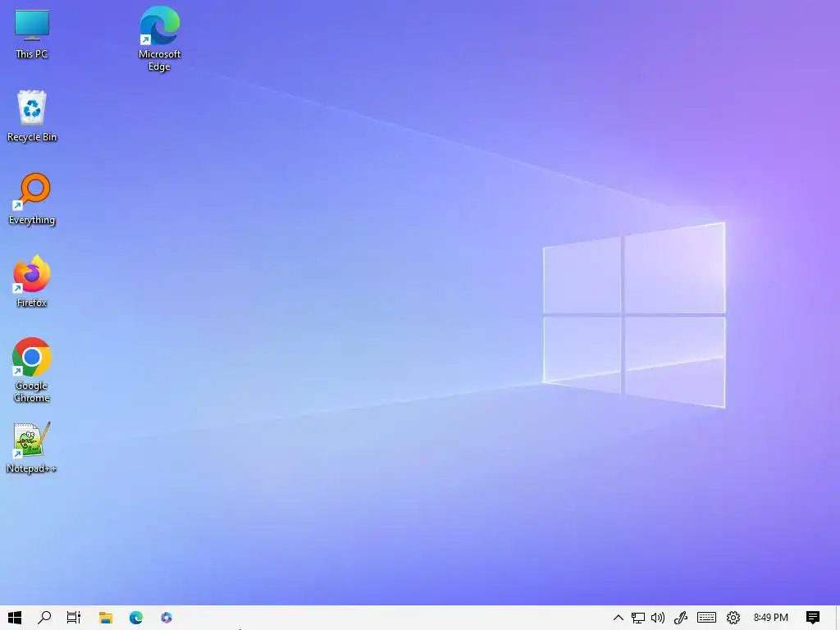Screen dimensions: 840x630
Task: Select the Notepad++ desktop shortcut
Action: click(32, 448)
